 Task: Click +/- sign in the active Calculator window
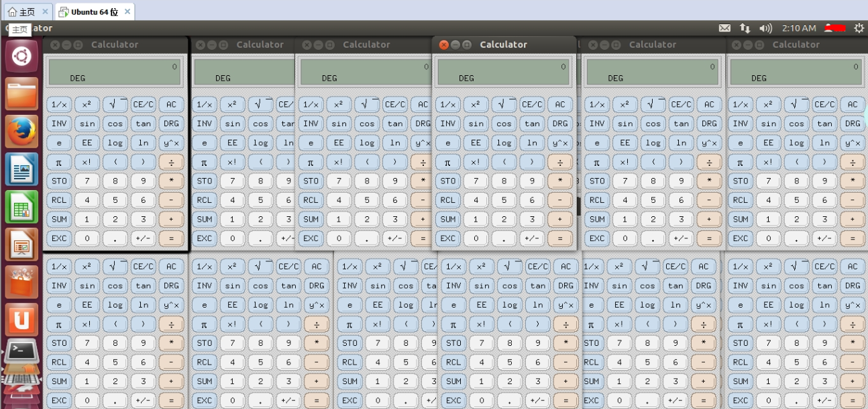[x=532, y=238]
